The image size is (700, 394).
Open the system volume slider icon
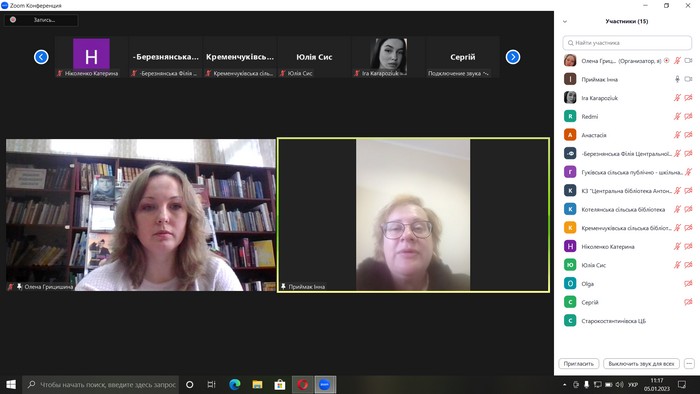[620, 384]
